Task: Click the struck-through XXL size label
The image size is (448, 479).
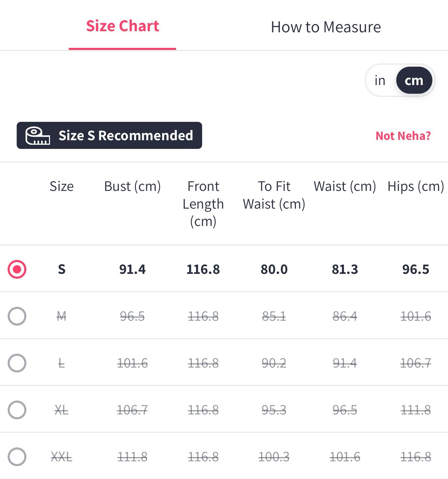Action: coord(61,457)
